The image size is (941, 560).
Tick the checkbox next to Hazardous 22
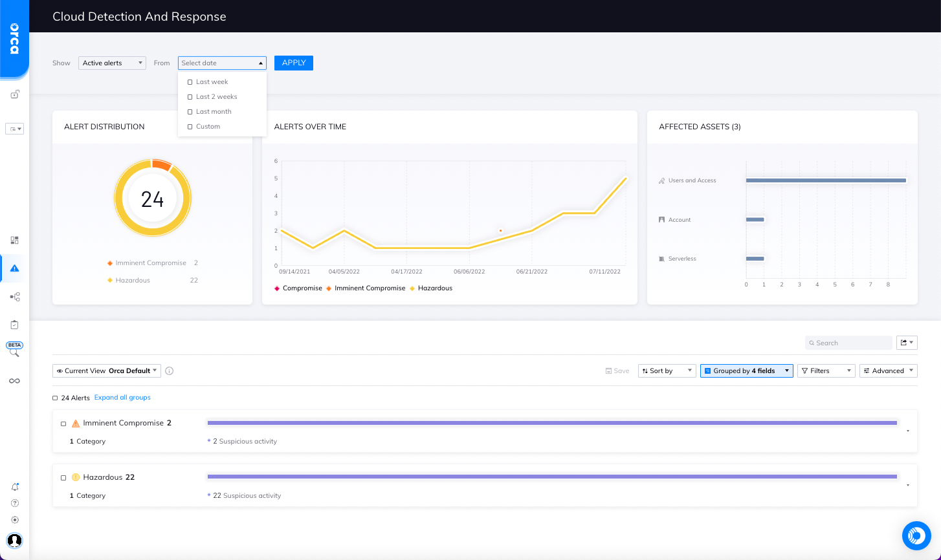coord(63,477)
